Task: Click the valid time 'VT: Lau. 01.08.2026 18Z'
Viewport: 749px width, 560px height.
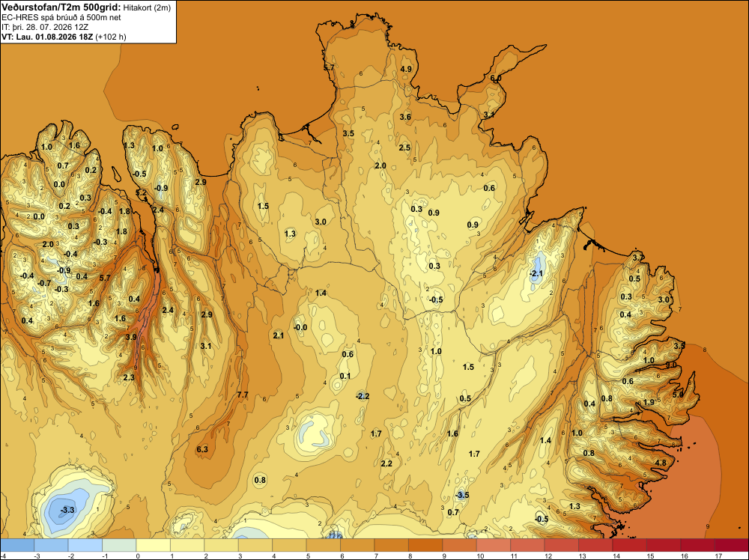Action: pos(47,37)
